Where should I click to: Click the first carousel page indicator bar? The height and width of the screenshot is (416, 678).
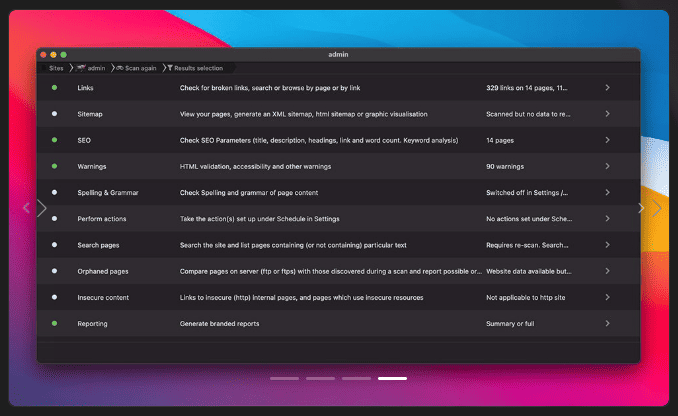285,378
